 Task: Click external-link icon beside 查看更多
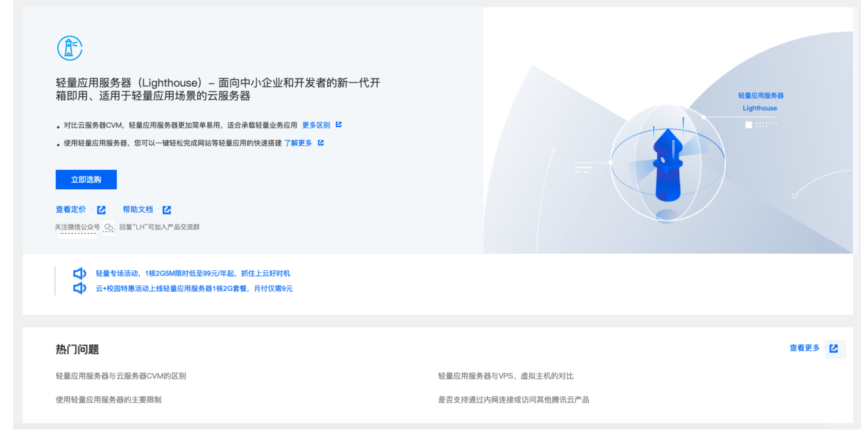pyautogui.click(x=834, y=348)
